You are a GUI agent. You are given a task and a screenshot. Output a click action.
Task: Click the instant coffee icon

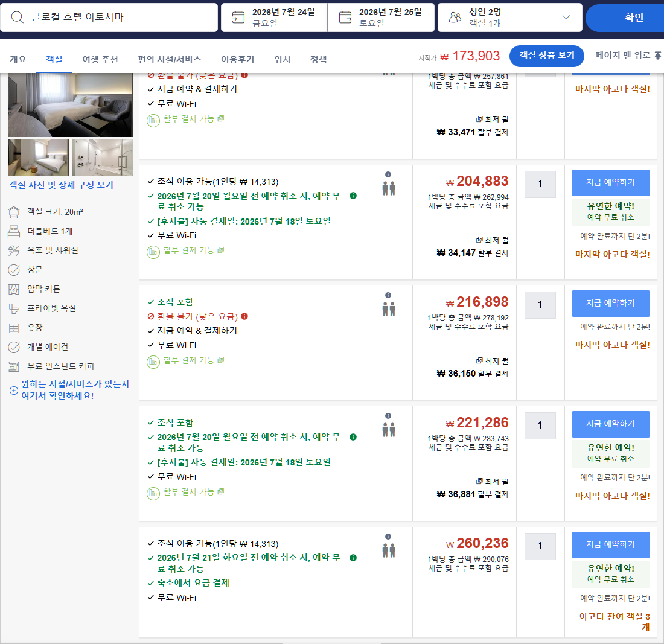tap(14, 366)
